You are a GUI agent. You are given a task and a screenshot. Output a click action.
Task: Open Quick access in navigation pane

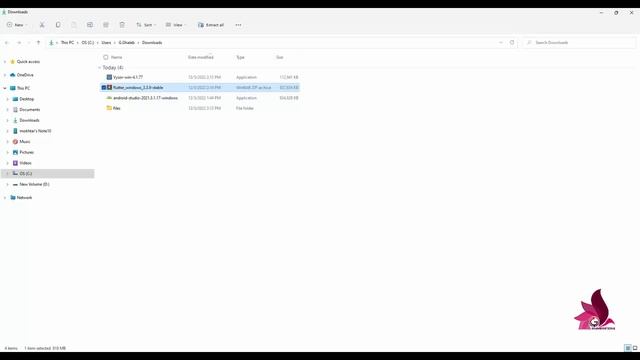point(28,62)
